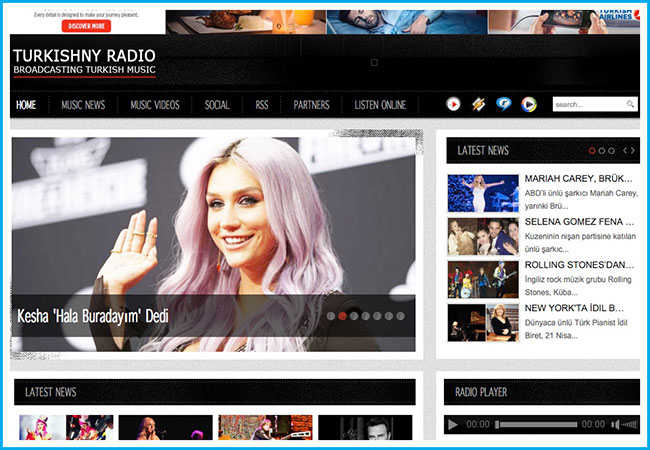Viewport: 650px width, 450px height.
Task: Open the NEW YORK'TA İDİL B... news headline
Action: tap(574, 308)
